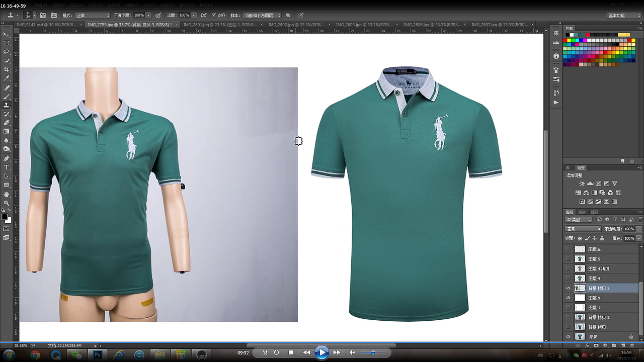This screenshot has height=362, width=644.
Task: Switch to the 路径 (Paths) tab
Action: [x=594, y=212]
